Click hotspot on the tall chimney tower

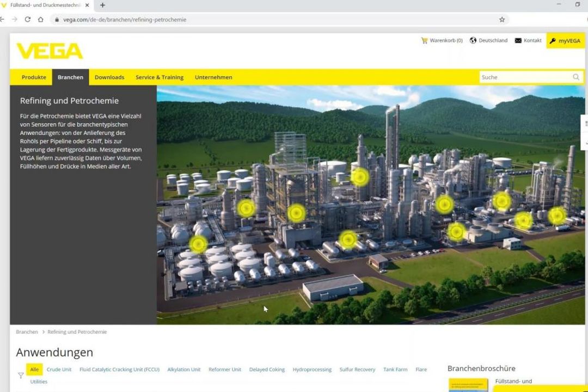point(360,177)
